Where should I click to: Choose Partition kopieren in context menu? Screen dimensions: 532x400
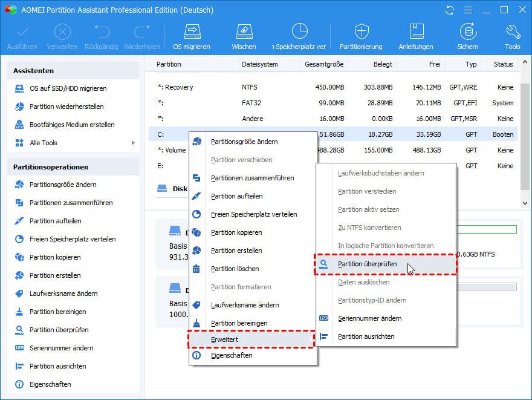(x=253, y=232)
